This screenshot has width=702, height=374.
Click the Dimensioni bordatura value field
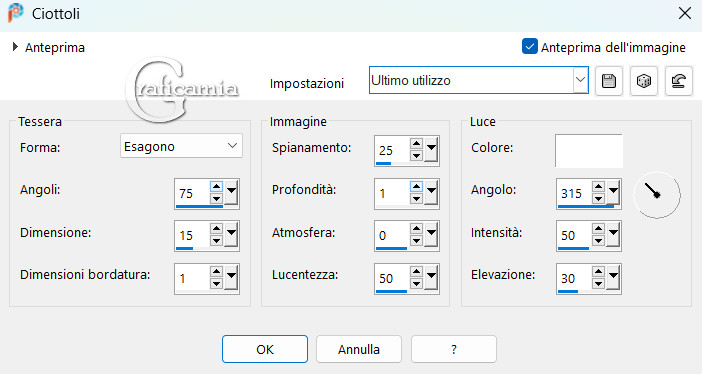click(x=192, y=278)
